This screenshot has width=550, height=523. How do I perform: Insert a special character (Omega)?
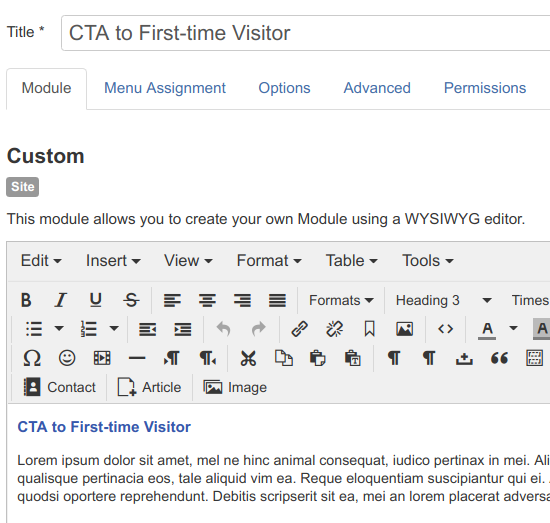(x=32, y=358)
